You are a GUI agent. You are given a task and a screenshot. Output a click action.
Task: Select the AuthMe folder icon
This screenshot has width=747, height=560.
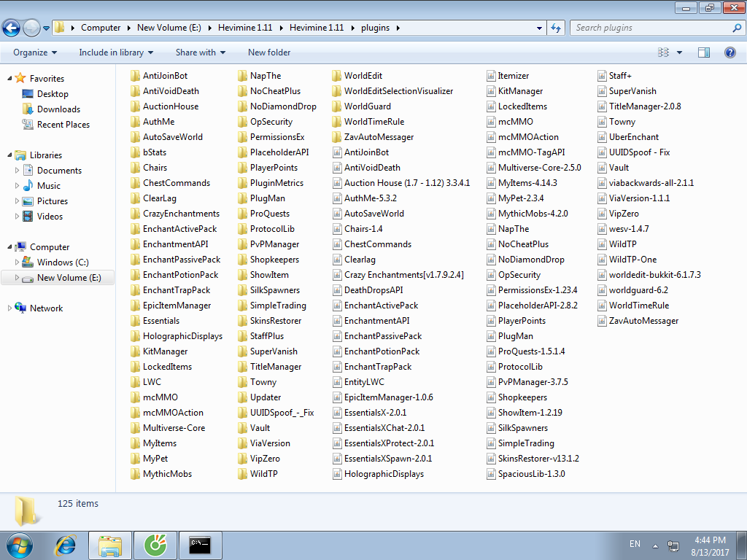(135, 122)
